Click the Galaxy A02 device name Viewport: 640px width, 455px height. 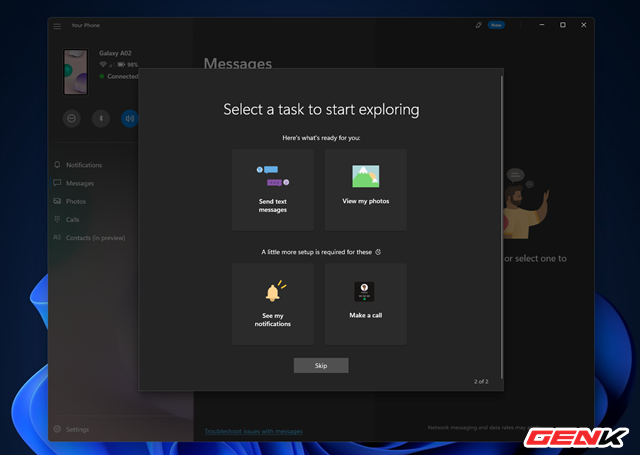[115, 53]
